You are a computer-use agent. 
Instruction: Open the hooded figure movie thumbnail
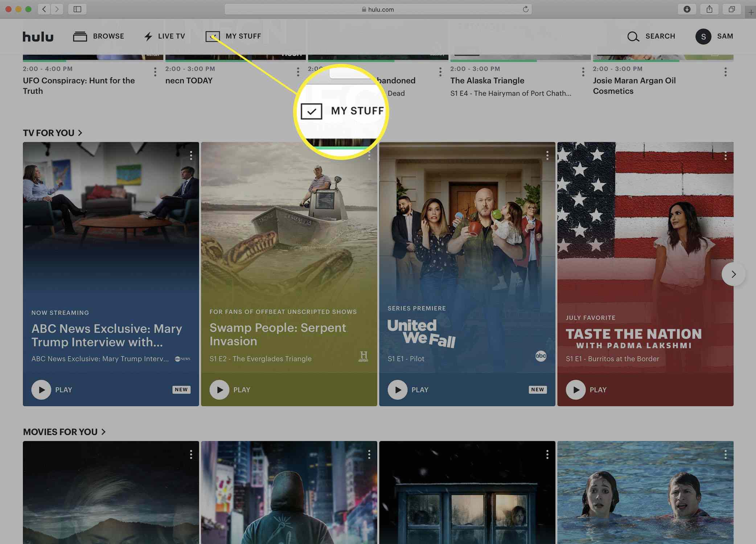[289, 493]
